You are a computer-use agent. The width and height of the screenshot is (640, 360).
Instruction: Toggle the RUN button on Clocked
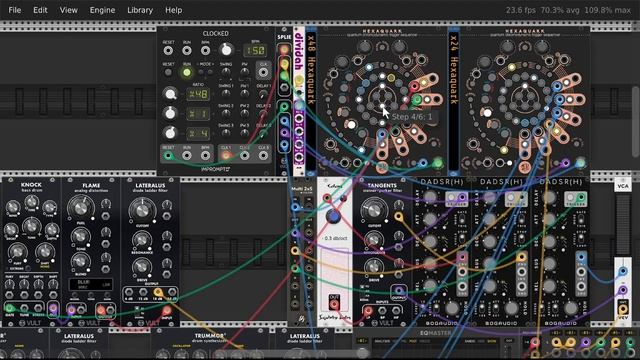[x=187, y=73]
